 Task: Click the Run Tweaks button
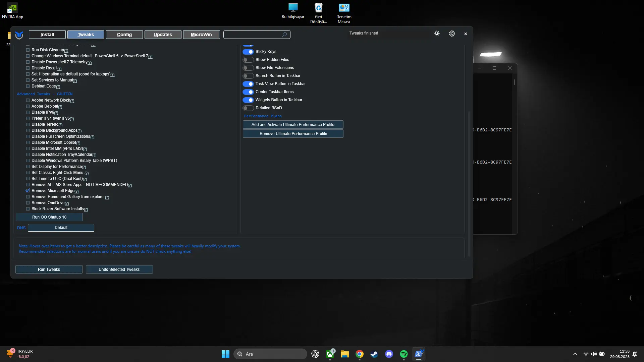pos(49,269)
